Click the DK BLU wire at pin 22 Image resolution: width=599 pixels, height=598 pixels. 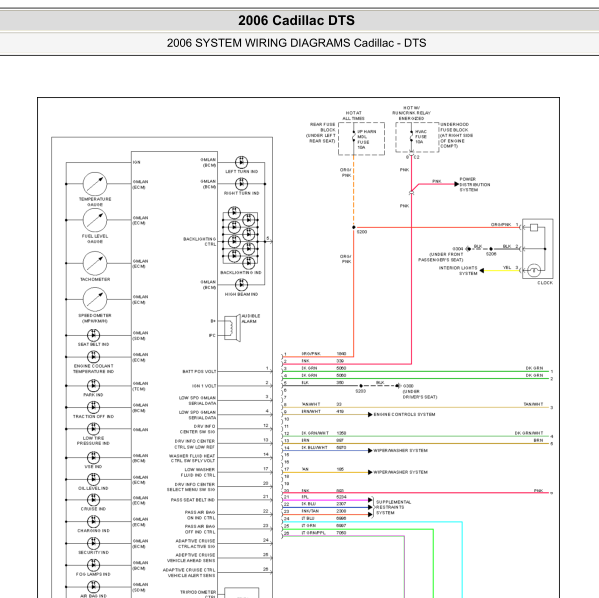(x=327, y=507)
